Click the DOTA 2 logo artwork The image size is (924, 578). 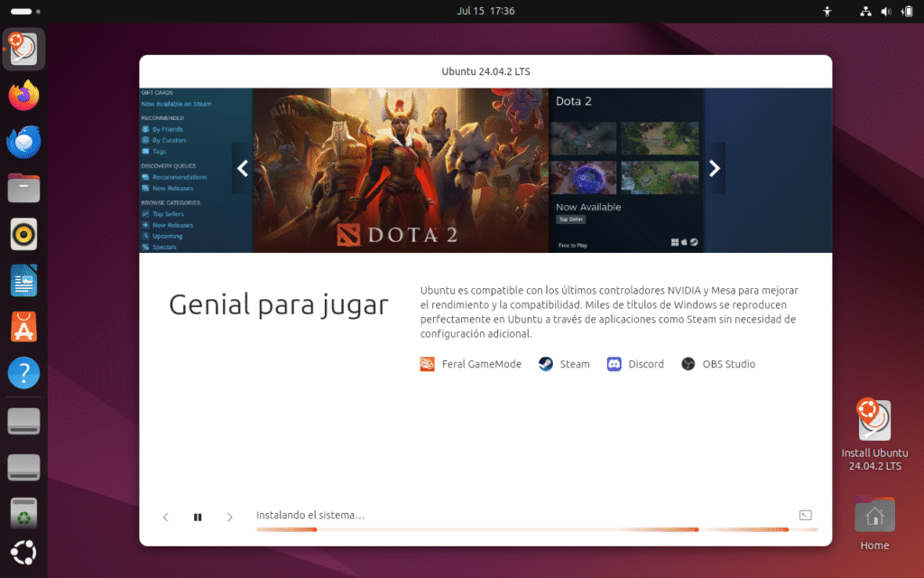pos(397,235)
